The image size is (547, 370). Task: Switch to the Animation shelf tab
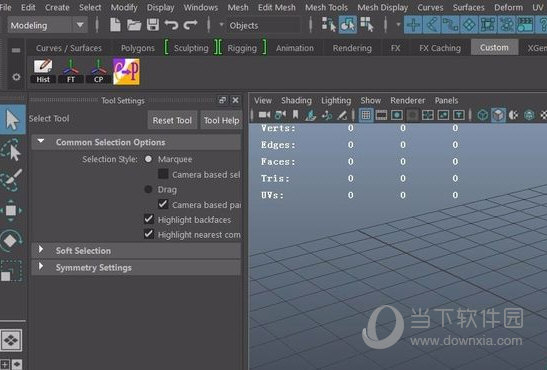click(x=295, y=48)
